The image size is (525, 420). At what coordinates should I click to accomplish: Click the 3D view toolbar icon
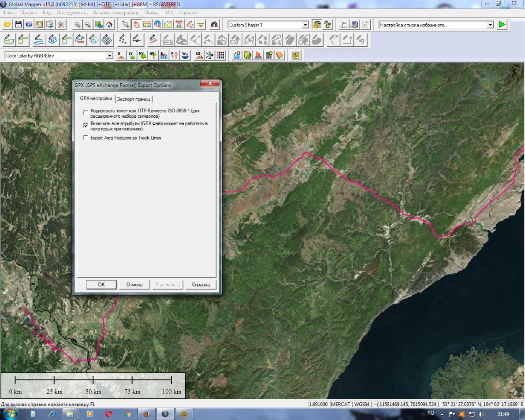328,25
